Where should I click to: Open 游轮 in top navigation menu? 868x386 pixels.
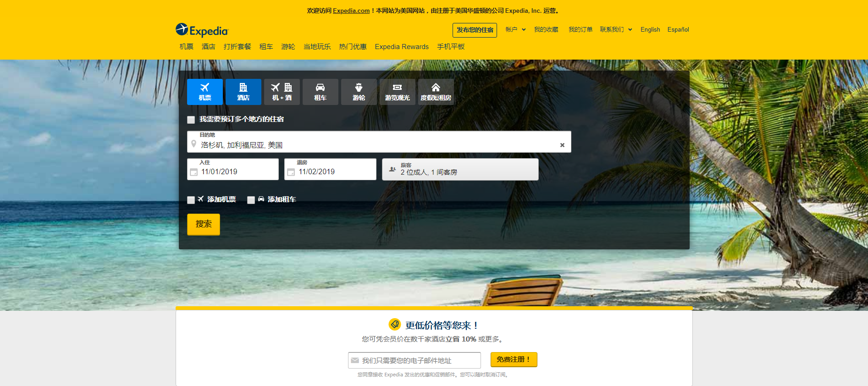click(288, 47)
